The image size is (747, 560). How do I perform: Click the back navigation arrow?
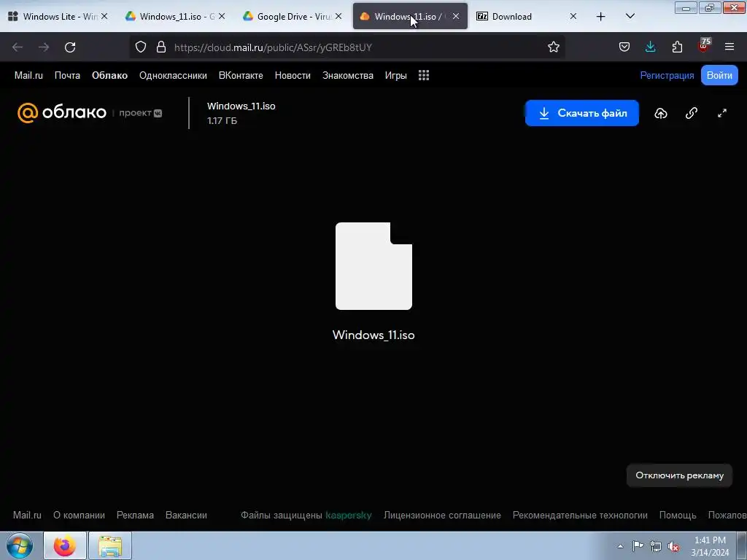coord(18,47)
